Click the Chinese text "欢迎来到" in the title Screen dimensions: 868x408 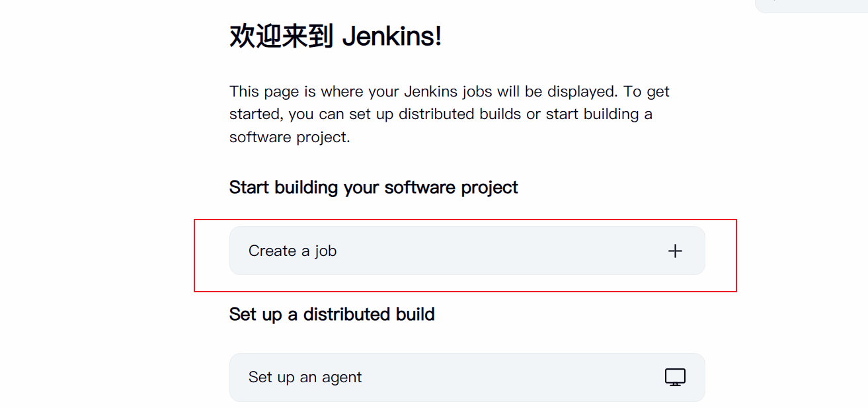(281, 36)
